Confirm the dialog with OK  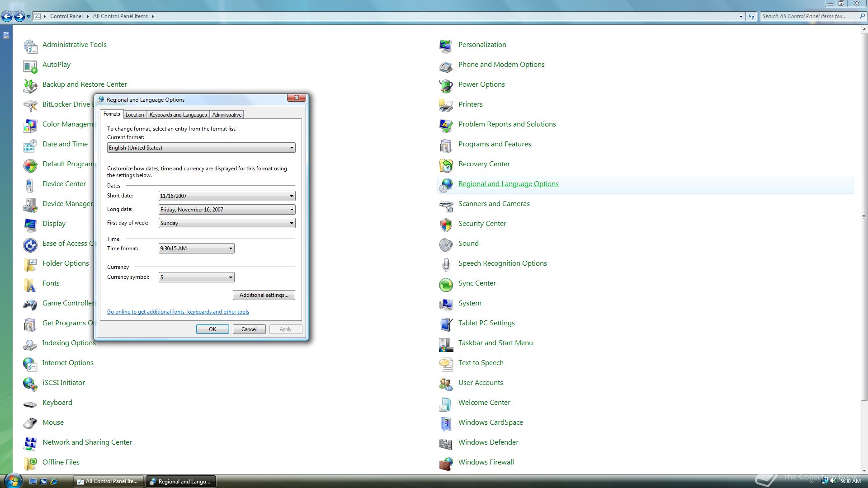coord(212,329)
